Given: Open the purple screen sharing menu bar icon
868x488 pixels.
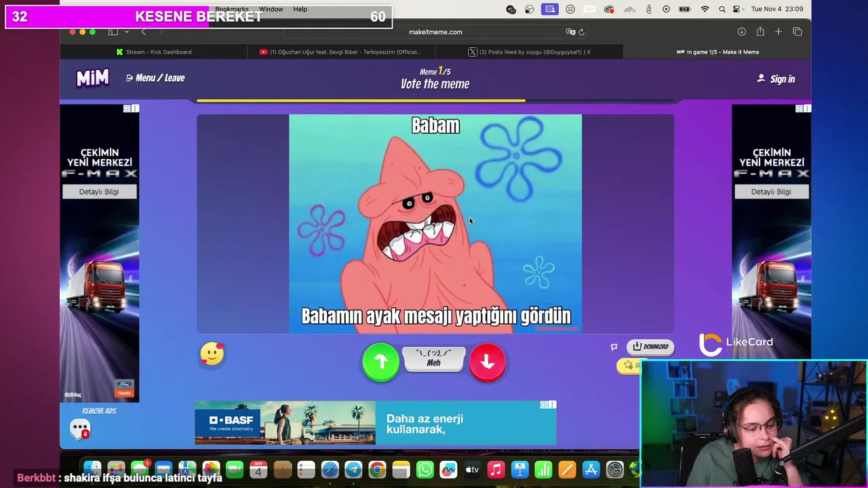Looking at the screenshot, I should 550,9.
